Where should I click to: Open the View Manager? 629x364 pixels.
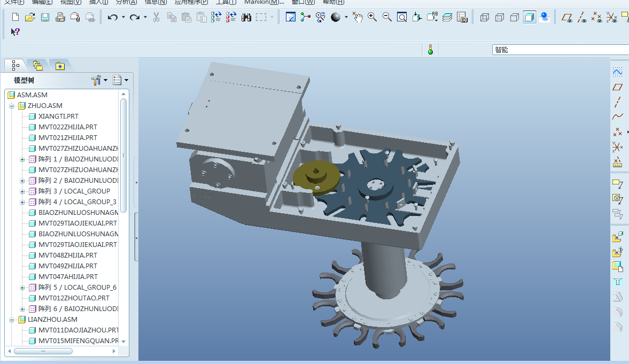462,17
